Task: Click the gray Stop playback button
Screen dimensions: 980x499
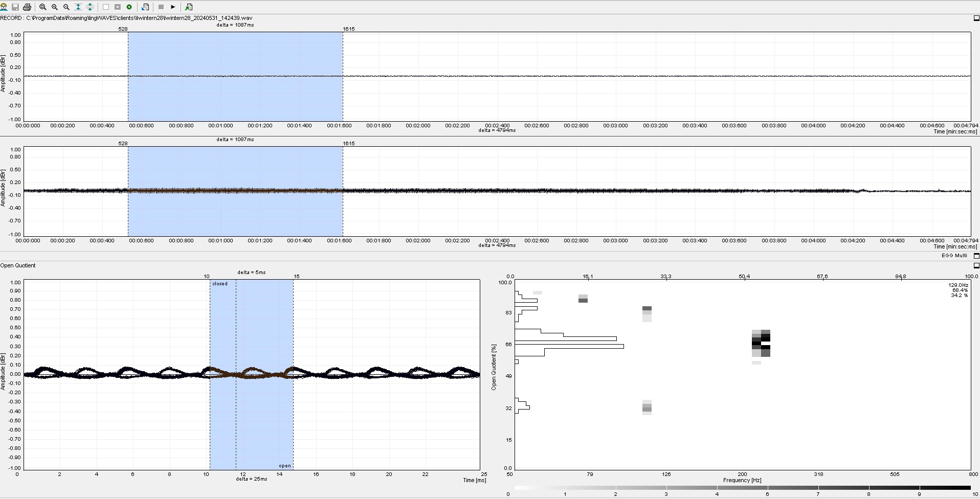Action: click(x=161, y=7)
